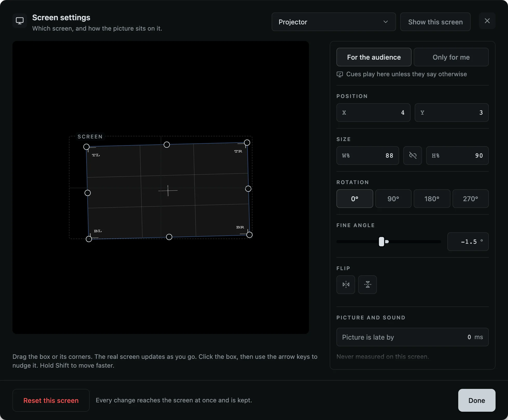Switch to Only for me

[451, 57]
